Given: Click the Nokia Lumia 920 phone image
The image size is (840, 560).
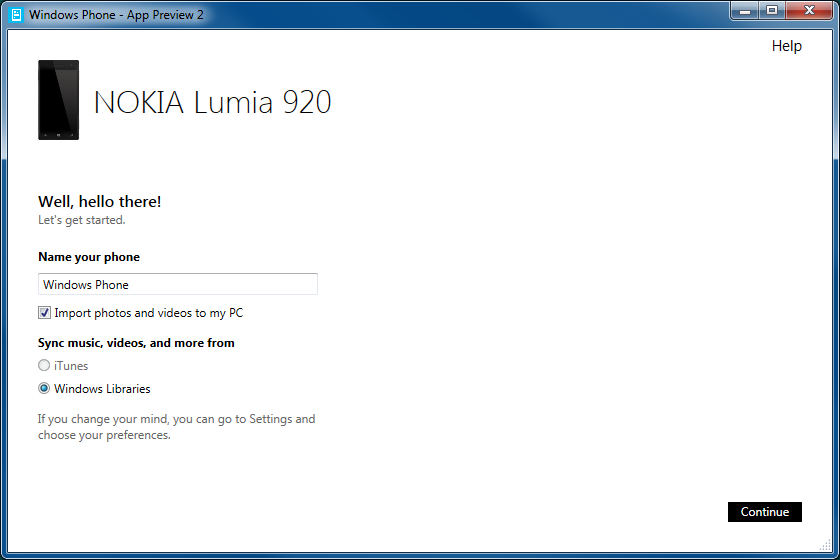Looking at the screenshot, I should point(58,100).
